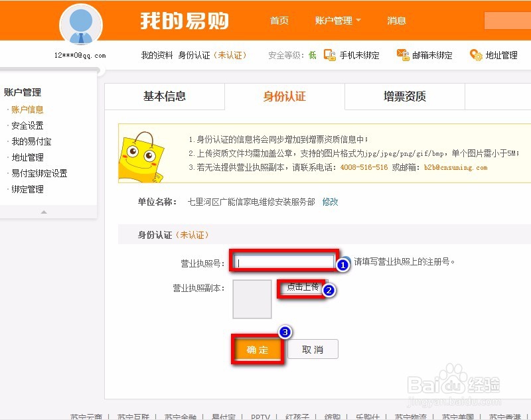The width and height of the screenshot is (531, 420).
Task: Click the phone number 4008-516-516
Action: click(364, 167)
